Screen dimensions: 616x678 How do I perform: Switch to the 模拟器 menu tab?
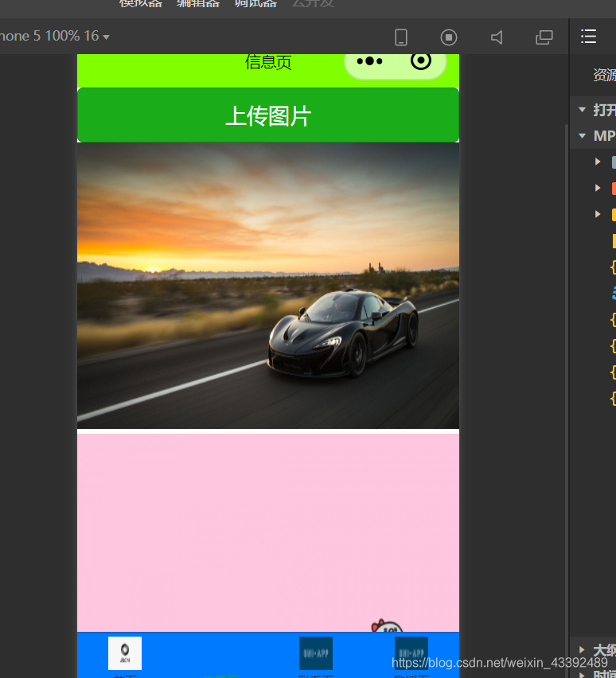point(141,3)
